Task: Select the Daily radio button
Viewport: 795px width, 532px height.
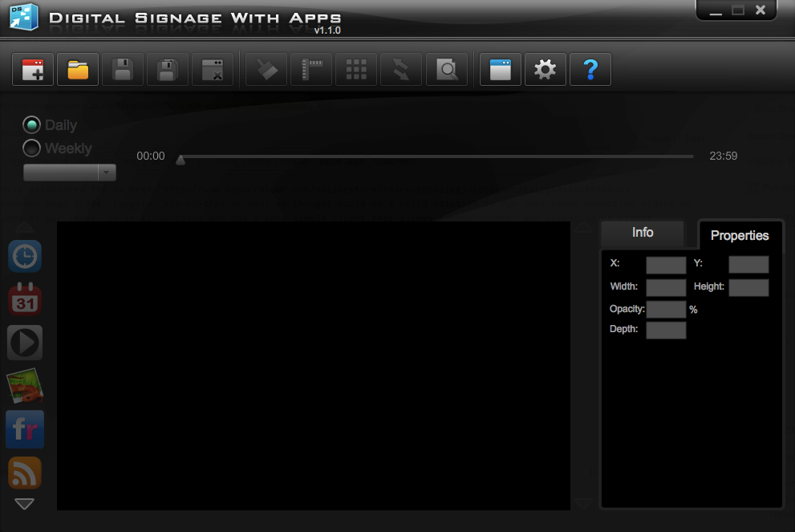Action: click(x=31, y=124)
